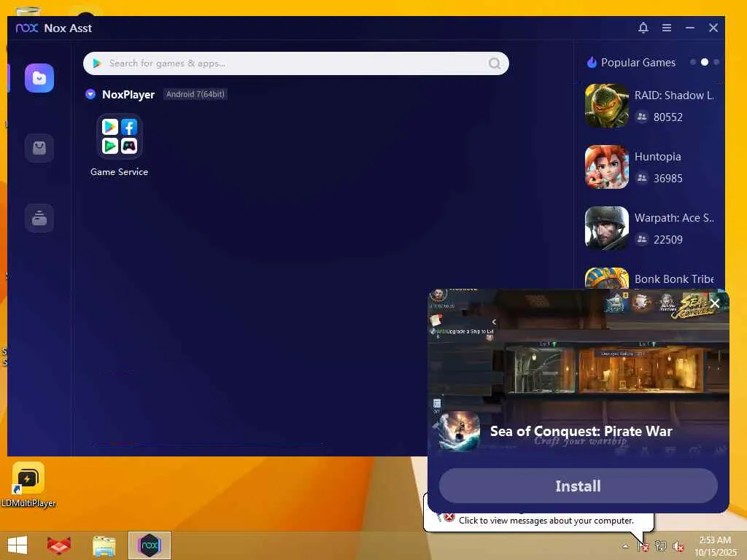Close the Nox Asst window
This screenshot has width=747, height=560.
(713, 28)
